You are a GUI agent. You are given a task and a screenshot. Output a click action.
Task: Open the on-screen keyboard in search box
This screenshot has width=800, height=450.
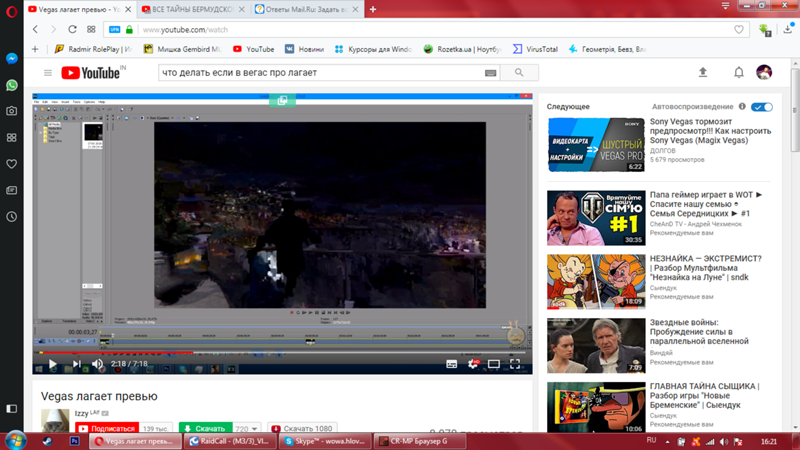pos(490,73)
